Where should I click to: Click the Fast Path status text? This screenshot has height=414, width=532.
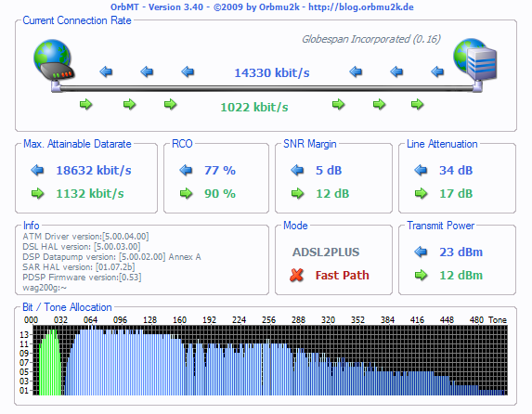(x=342, y=275)
